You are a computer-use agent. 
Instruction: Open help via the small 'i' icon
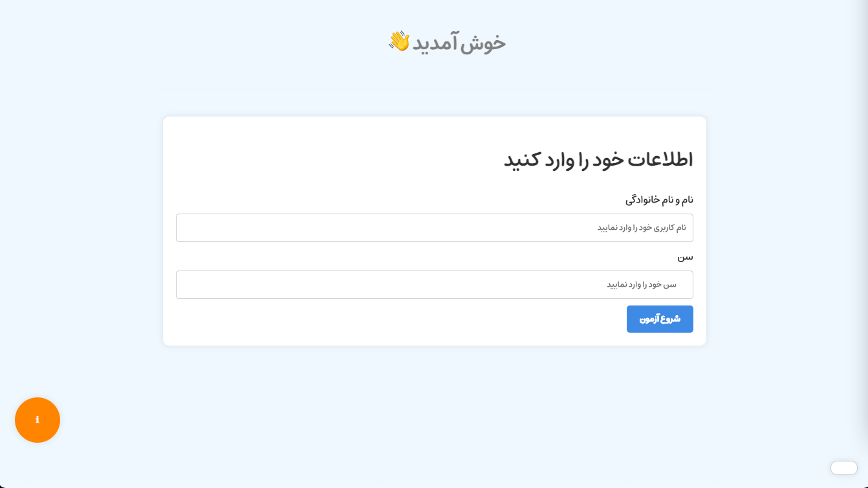[x=38, y=420]
